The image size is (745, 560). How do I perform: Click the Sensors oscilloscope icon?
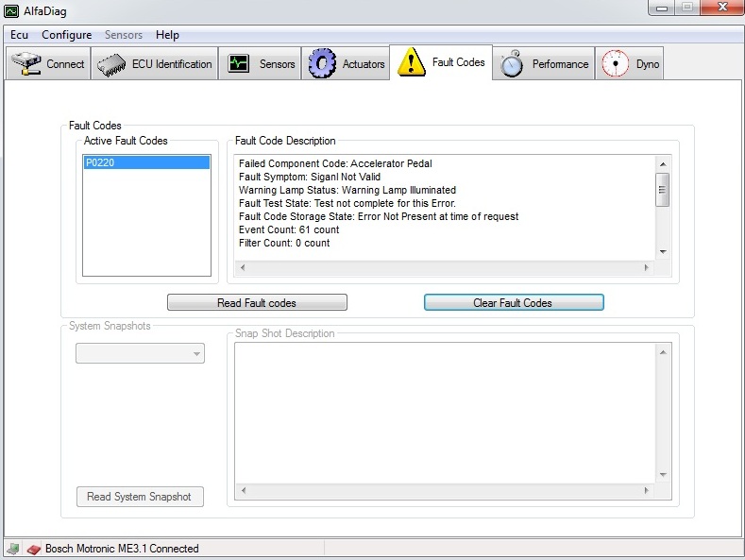coord(238,64)
